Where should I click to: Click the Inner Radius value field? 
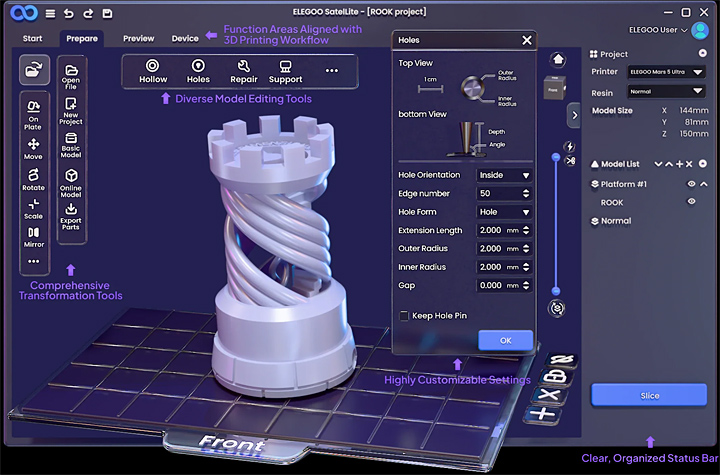click(500, 267)
